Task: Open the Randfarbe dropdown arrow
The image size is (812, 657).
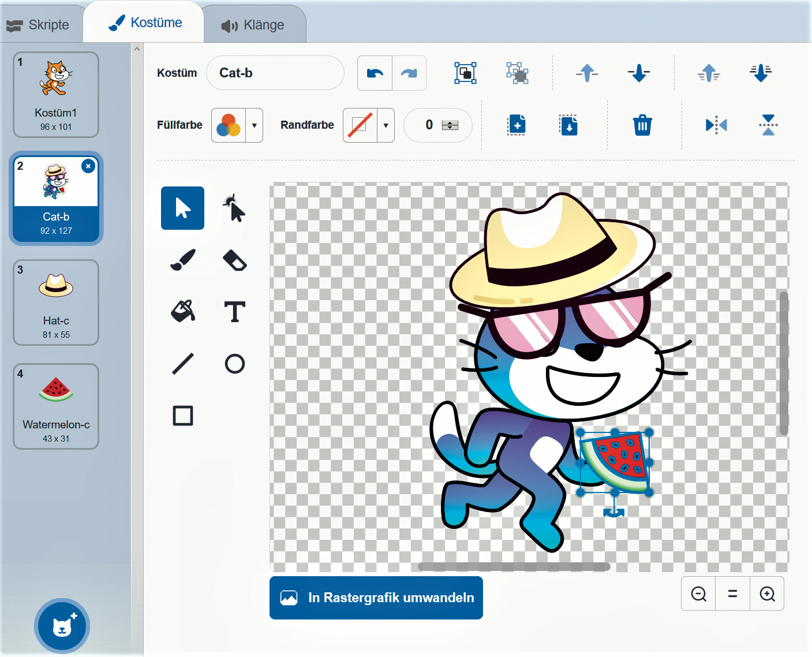Action: click(x=386, y=125)
